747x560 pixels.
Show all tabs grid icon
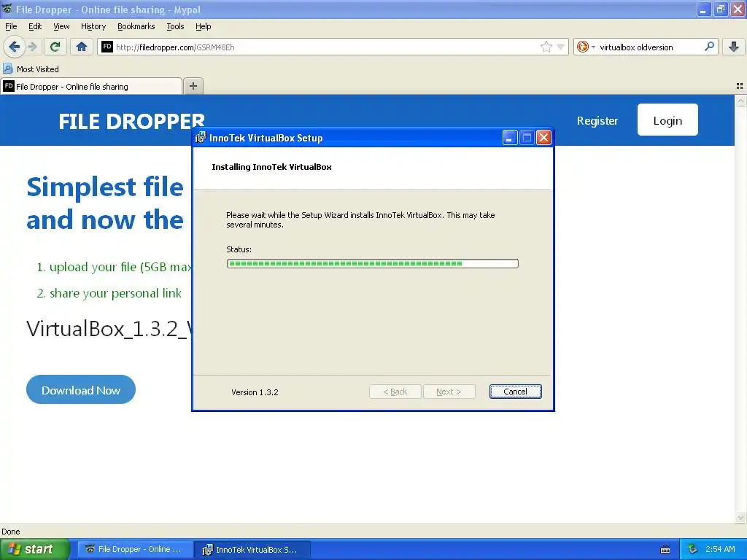click(x=740, y=86)
